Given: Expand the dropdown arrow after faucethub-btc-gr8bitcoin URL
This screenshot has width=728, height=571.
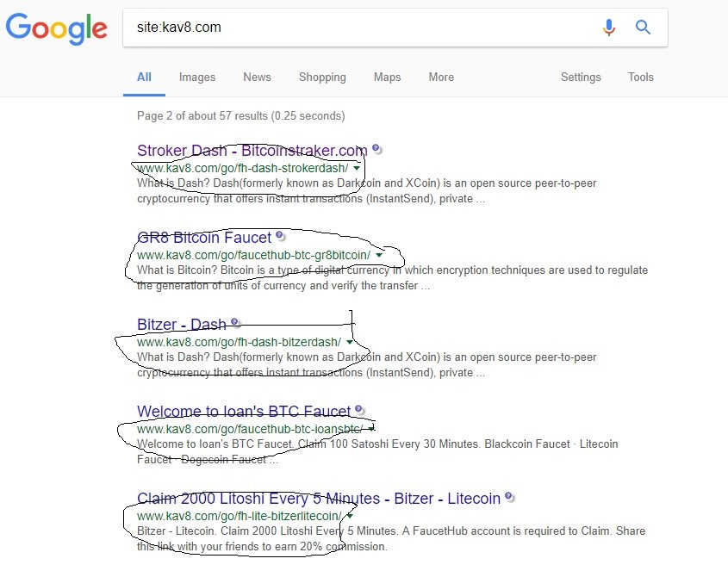Looking at the screenshot, I should [379, 255].
